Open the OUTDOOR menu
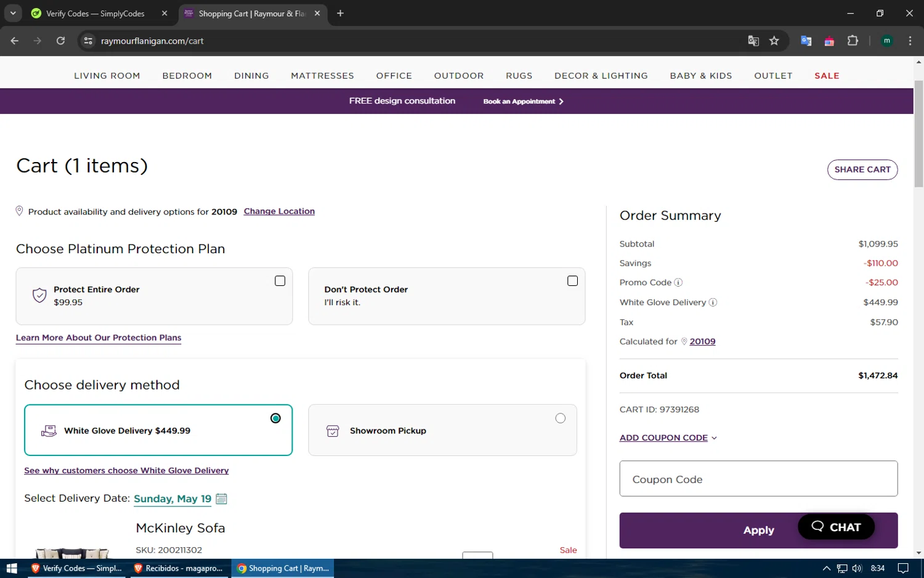 [x=459, y=76]
